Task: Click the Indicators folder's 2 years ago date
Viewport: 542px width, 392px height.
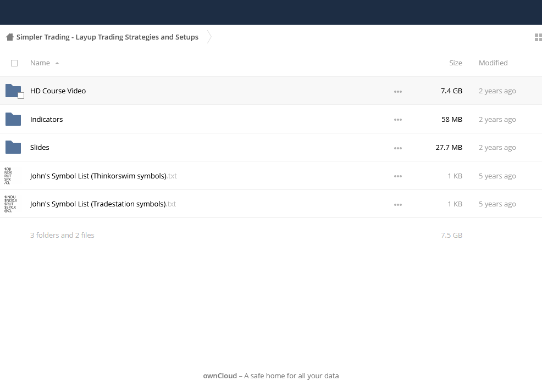Action: [497, 119]
